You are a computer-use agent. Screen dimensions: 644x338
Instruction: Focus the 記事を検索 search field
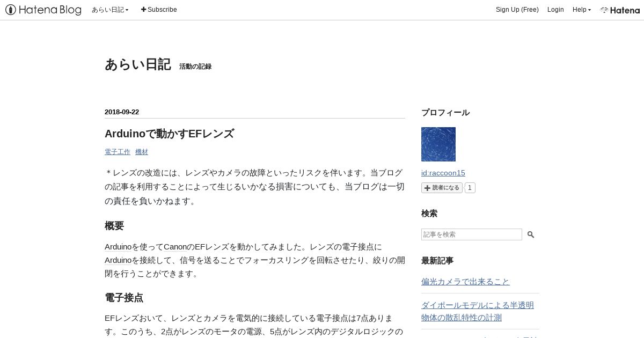[472, 234]
